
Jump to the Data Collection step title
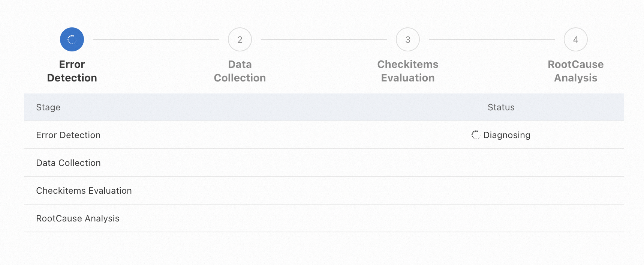(240, 71)
